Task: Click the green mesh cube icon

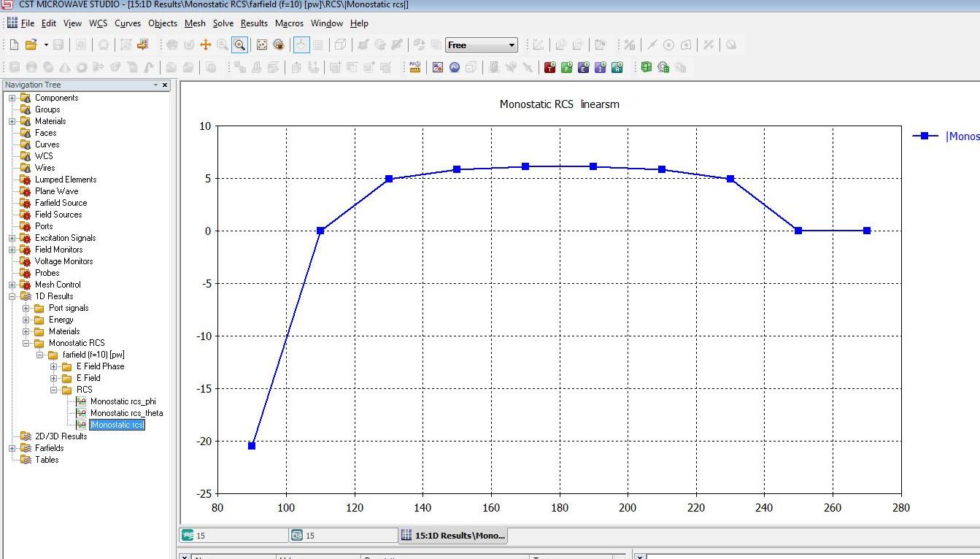Action: 646,68
